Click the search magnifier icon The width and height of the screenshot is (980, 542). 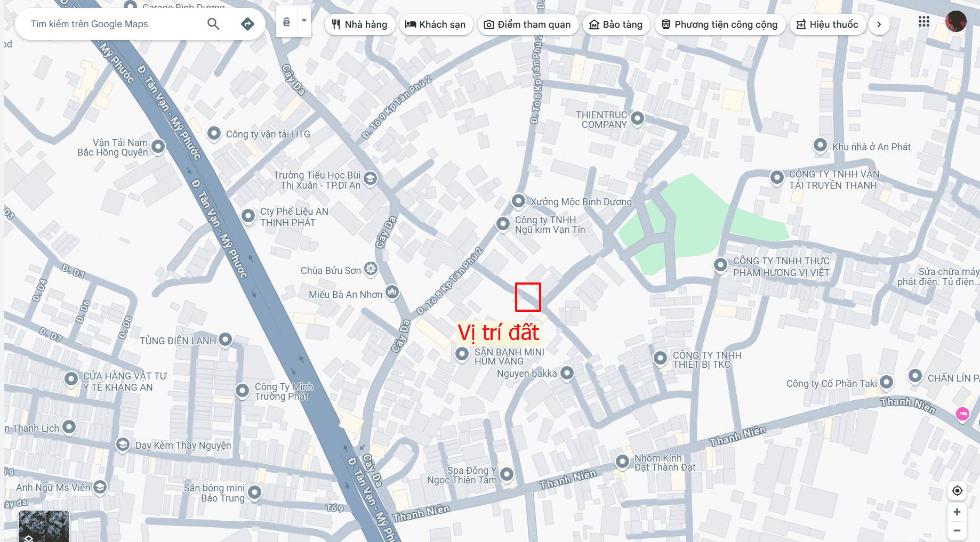point(213,24)
